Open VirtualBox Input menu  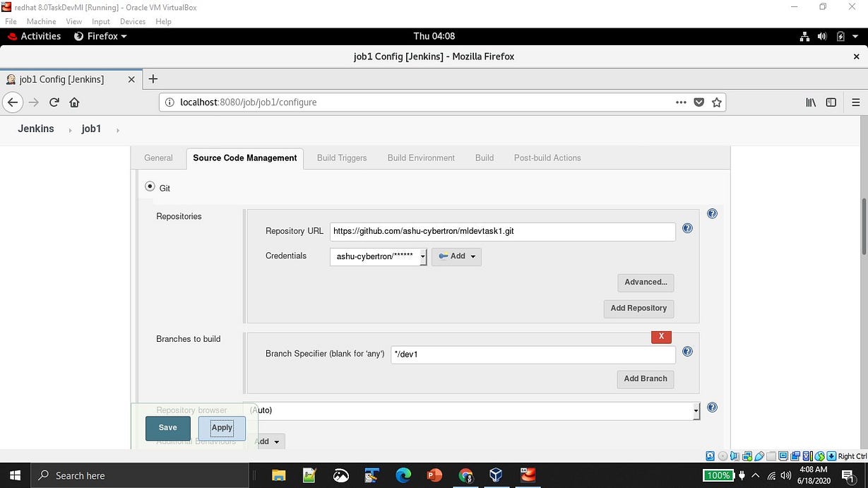pyautogui.click(x=101, y=21)
